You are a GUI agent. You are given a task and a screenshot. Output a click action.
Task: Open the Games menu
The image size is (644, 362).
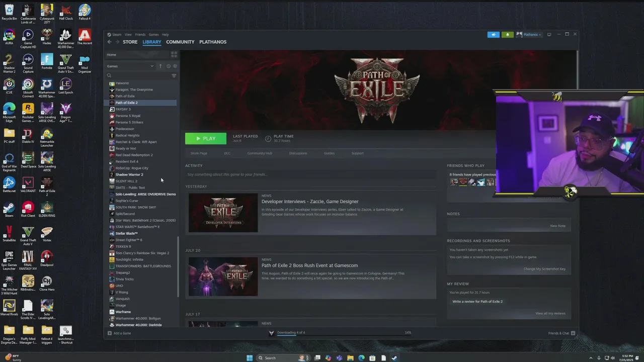coord(153,35)
